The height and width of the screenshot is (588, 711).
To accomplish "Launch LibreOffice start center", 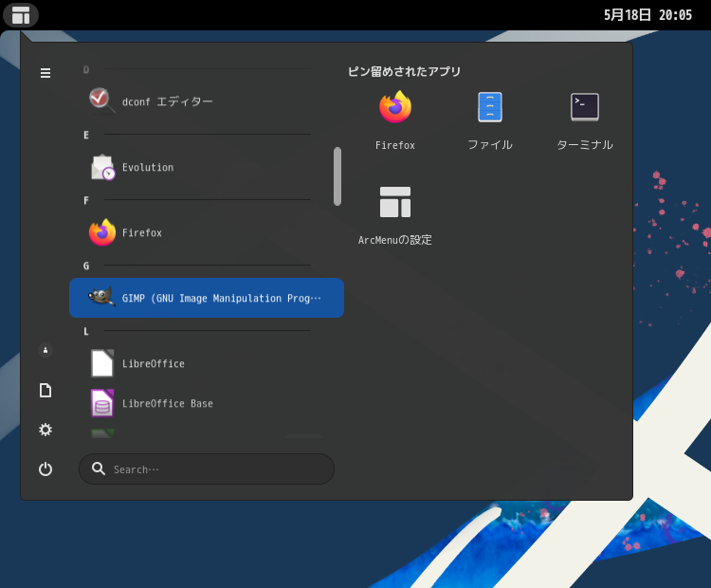I will tap(207, 363).
